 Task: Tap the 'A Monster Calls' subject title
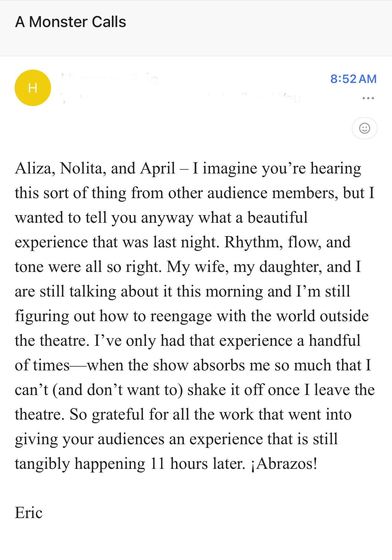[x=70, y=22]
